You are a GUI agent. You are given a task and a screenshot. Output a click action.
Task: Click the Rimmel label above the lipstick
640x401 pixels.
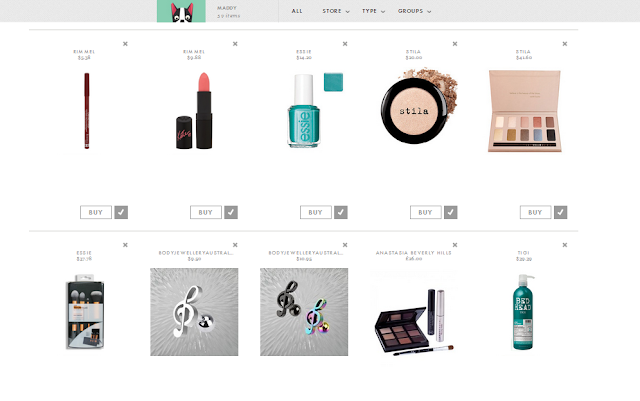point(194,51)
